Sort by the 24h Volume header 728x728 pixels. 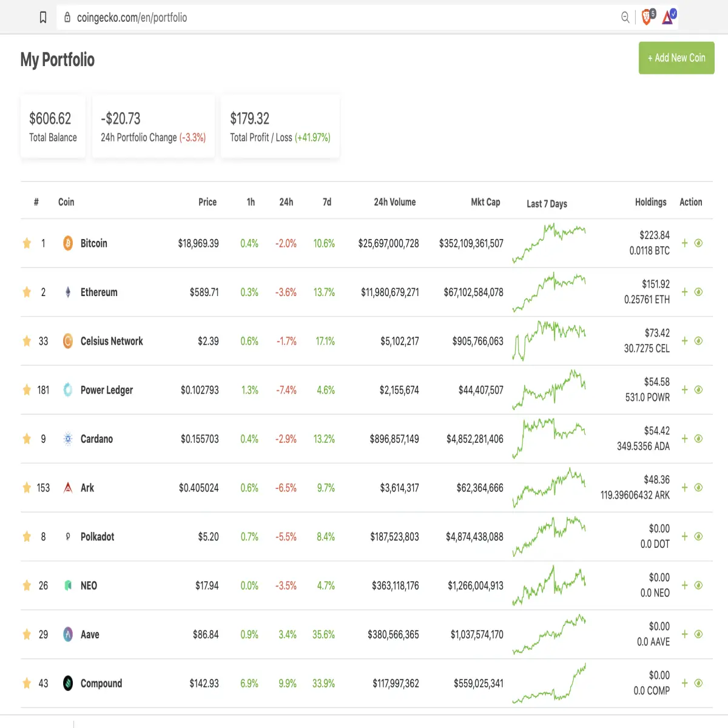coord(395,202)
